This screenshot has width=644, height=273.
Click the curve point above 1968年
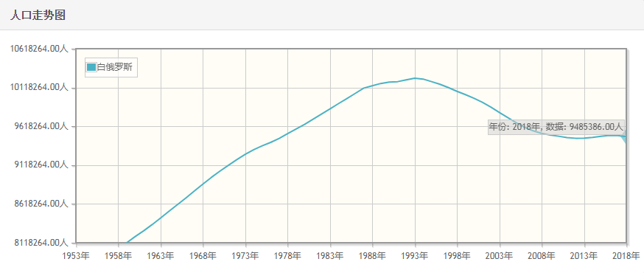click(x=203, y=184)
